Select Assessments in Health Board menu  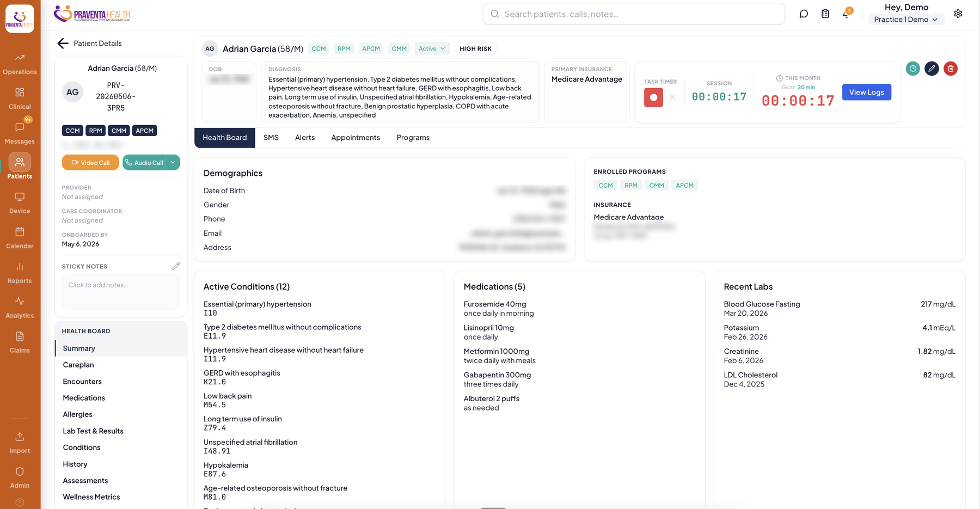click(x=121, y=481)
